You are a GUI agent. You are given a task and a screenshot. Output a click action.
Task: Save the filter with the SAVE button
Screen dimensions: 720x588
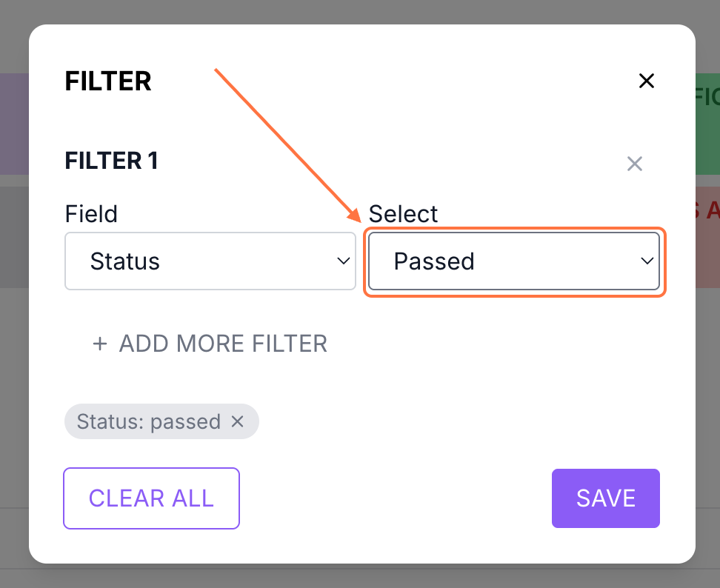(605, 498)
